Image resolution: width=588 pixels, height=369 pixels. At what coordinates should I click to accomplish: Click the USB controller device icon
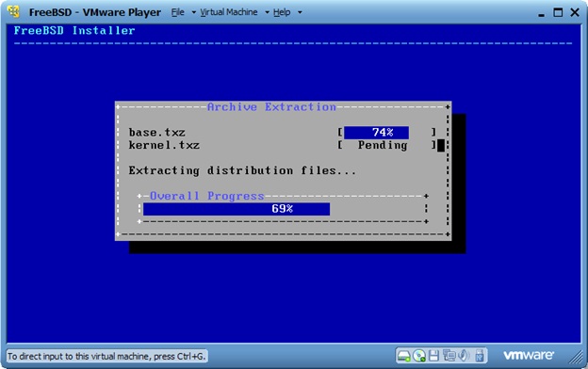(480, 356)
